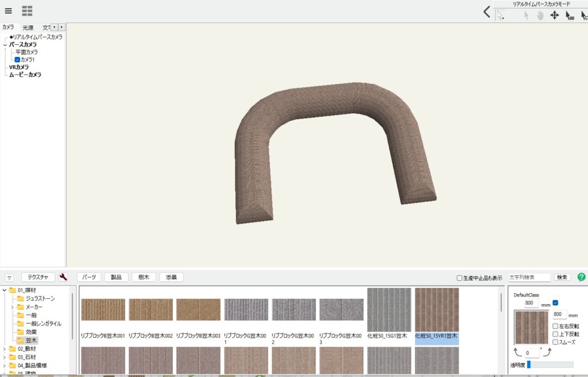
Task: Click the back chevron beside camera toolbar
Action: click(486, 12)
